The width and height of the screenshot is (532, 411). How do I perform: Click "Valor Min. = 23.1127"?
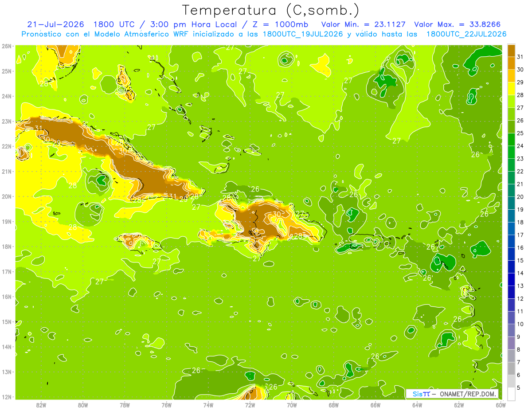364,24
